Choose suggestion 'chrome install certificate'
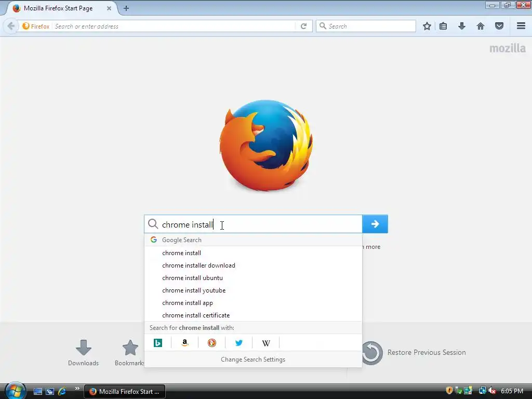The width and height of the screenshot is (532, 399). (253, 315)
